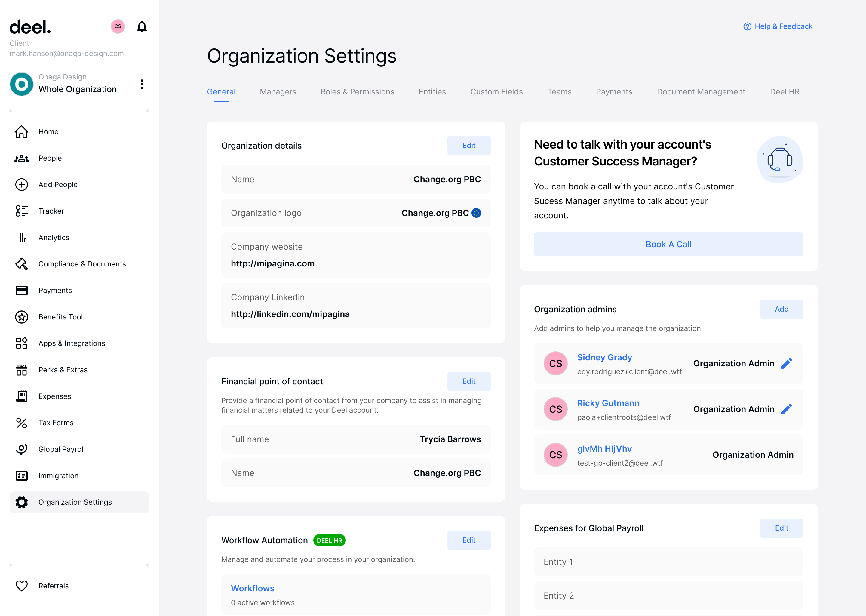Open Tracker via checklist icon

tap(22, 211)
